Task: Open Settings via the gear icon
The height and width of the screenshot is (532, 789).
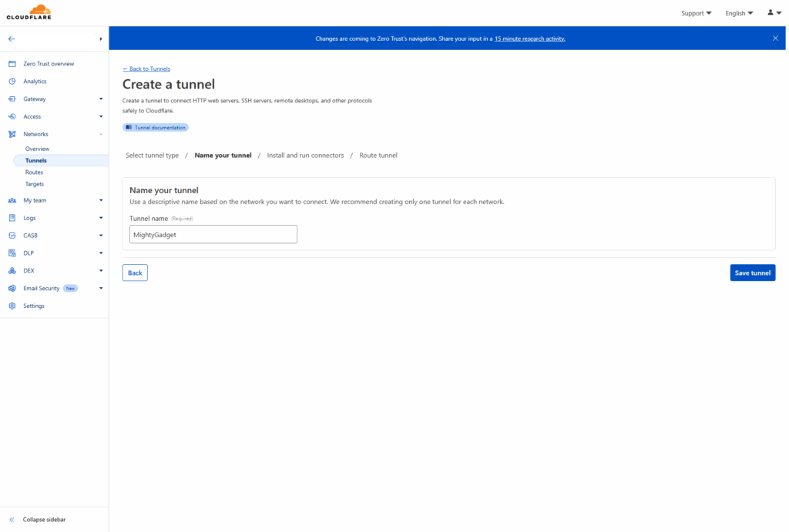Action: (12, 306)
